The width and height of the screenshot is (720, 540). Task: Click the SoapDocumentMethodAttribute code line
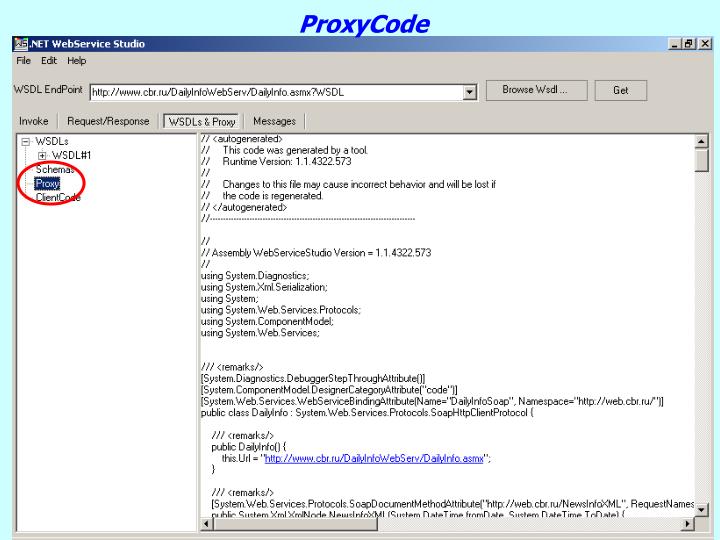[453, 504]
